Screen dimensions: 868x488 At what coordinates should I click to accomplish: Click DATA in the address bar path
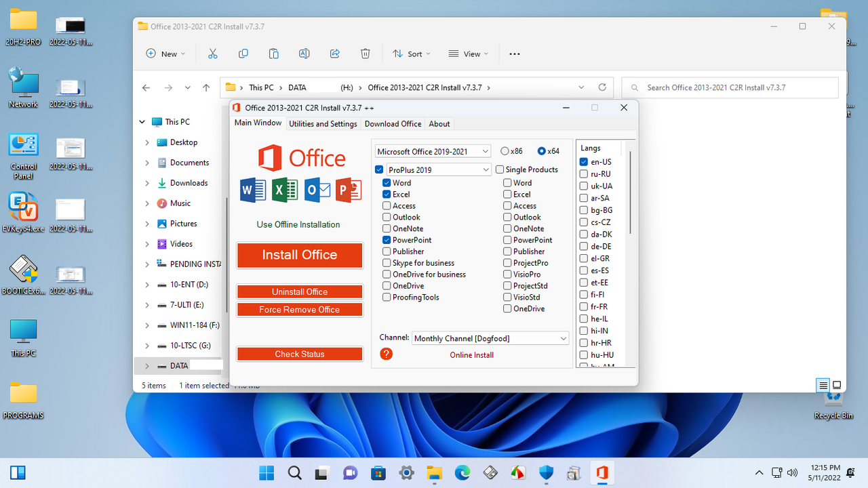pyautogui.click(x=297, y=87)
